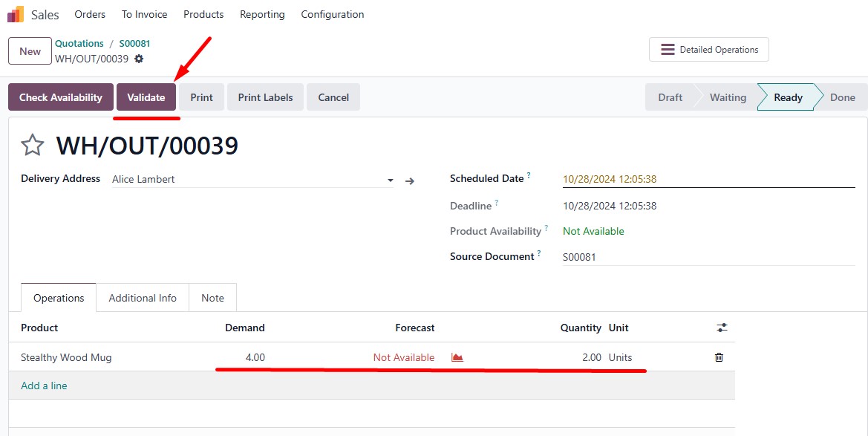Click the Scheduled Date input field

click(x=708, y=179)
